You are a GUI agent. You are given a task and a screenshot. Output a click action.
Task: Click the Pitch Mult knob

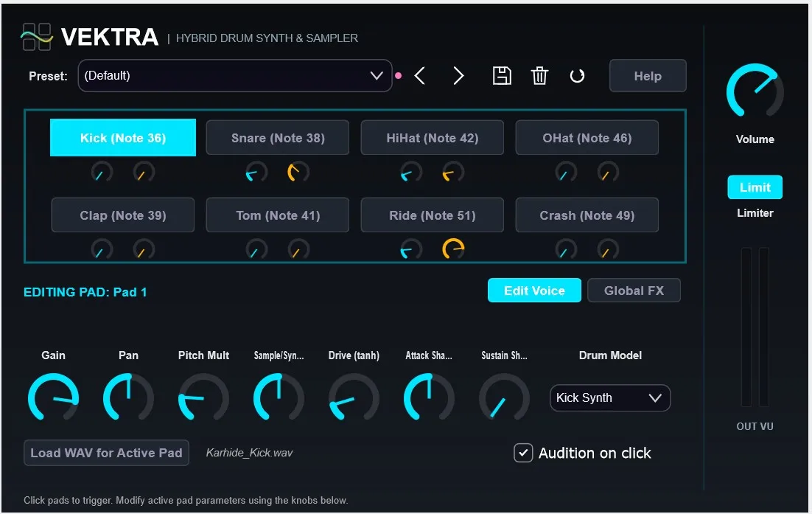point(203,398)
